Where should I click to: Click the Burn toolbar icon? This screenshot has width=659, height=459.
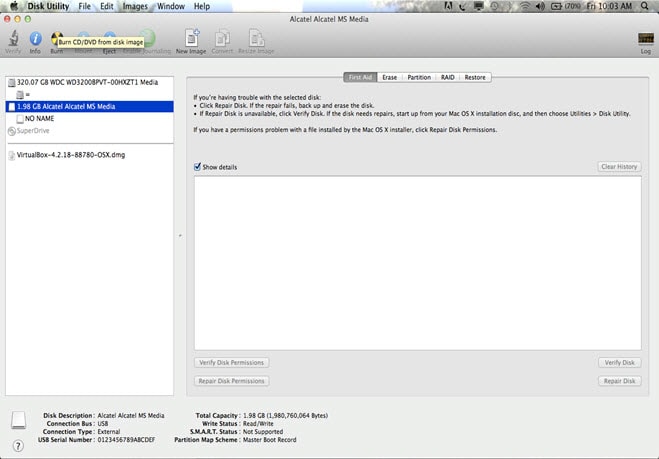click(55, 39)
